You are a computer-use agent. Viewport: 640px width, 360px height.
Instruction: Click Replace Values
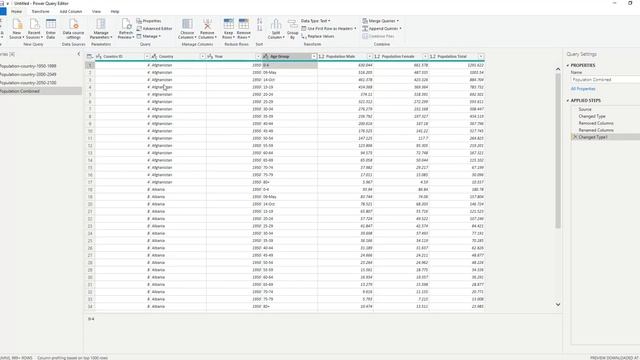(318, 36)
